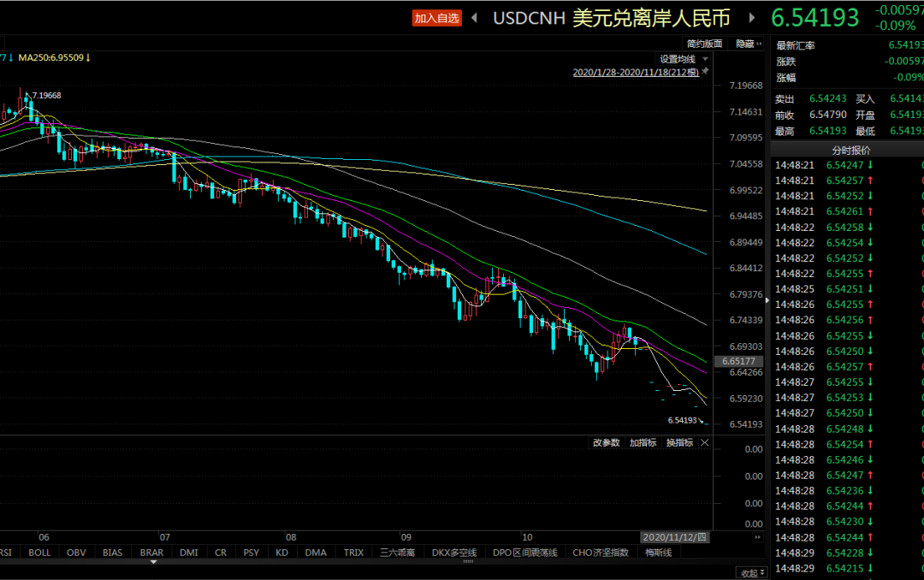The height and width of the screenshot is (580, 924).
Task: Click the small triangle below indicator tabs
Action: point(154,562)
